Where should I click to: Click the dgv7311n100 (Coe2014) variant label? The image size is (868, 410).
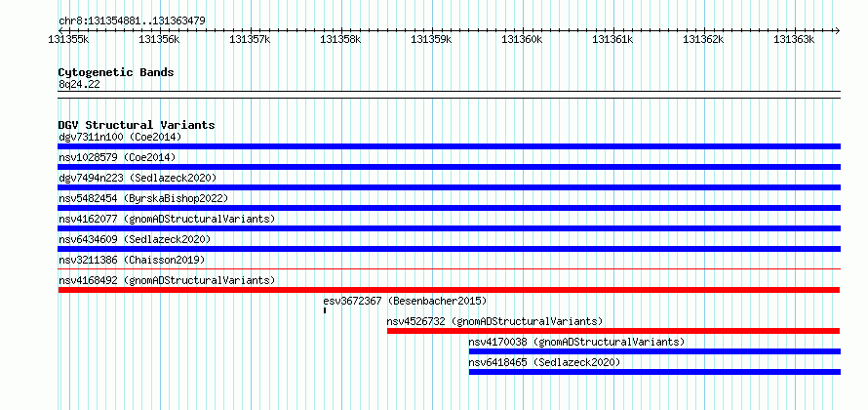click(x=120, y=137)
